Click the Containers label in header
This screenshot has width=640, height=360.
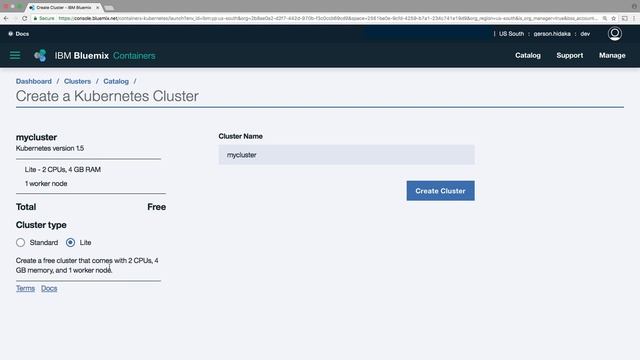(134, 56)
